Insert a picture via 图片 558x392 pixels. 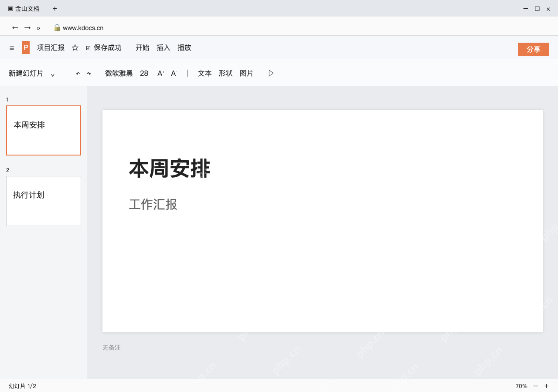pyautogui.click(x=247, y=73)
